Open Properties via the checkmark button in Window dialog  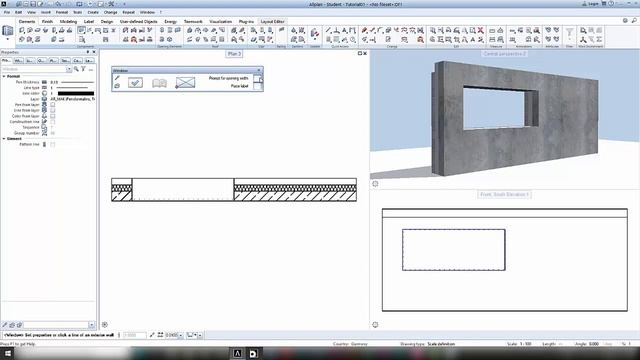135,82
